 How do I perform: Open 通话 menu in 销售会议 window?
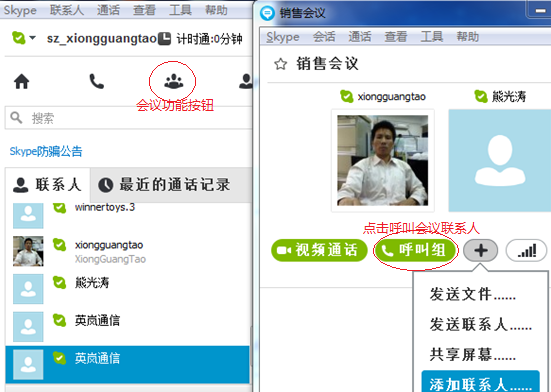[x=360, y=37]
